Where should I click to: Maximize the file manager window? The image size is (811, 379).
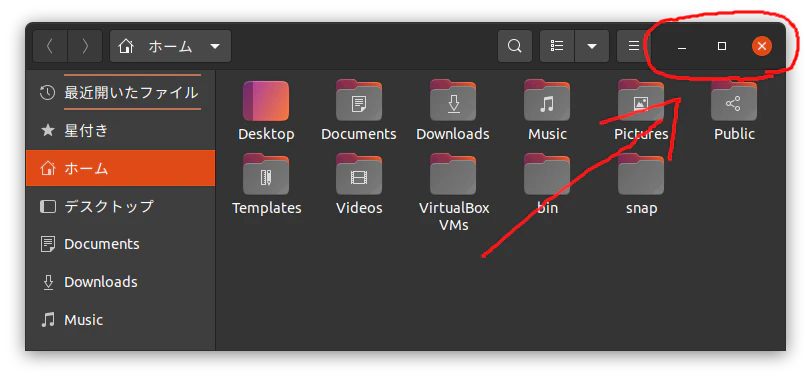click(722, 47)
